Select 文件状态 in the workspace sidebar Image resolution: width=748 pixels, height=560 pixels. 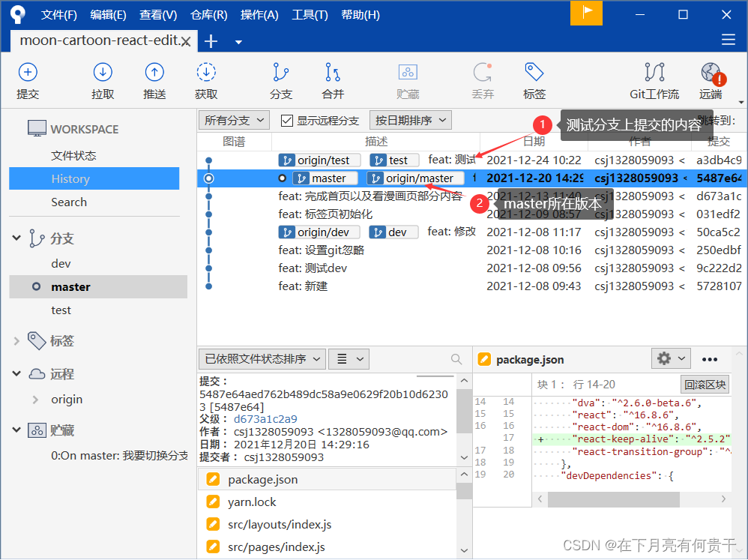coord(73,155)
